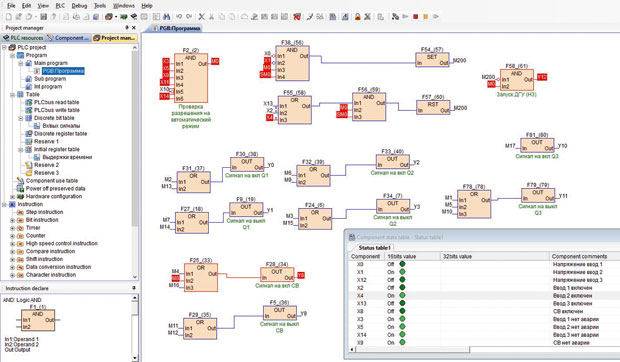620x362 pixels.
Task: Redo the last undone action
Action: [189, 17]
